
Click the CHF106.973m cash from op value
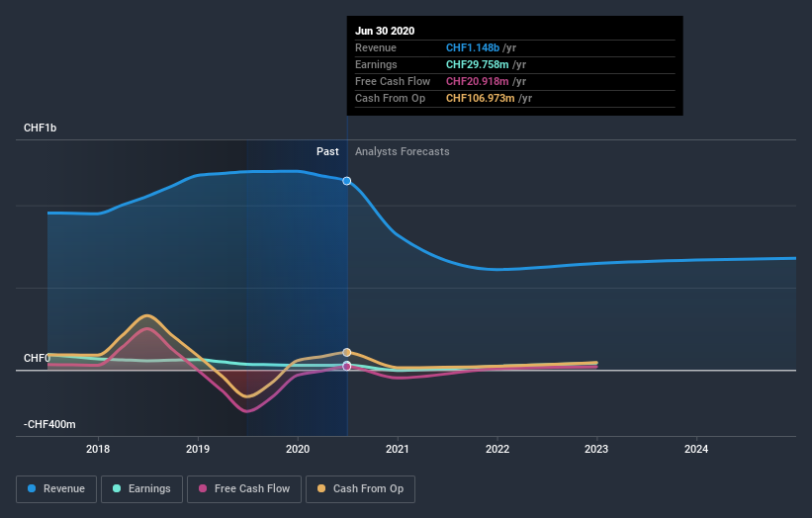coord(481,98)
